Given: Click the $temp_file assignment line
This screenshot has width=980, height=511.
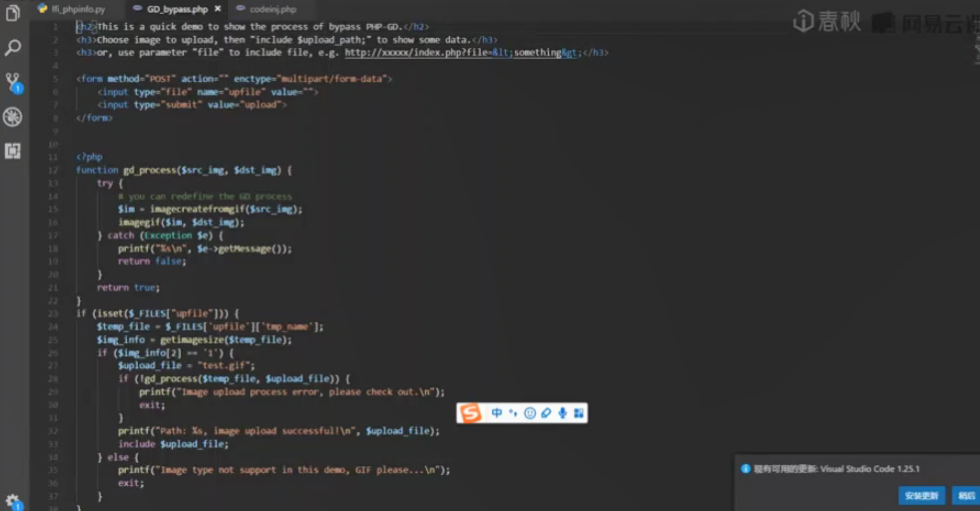Looking at the screenshot, I should pos(210,327).
